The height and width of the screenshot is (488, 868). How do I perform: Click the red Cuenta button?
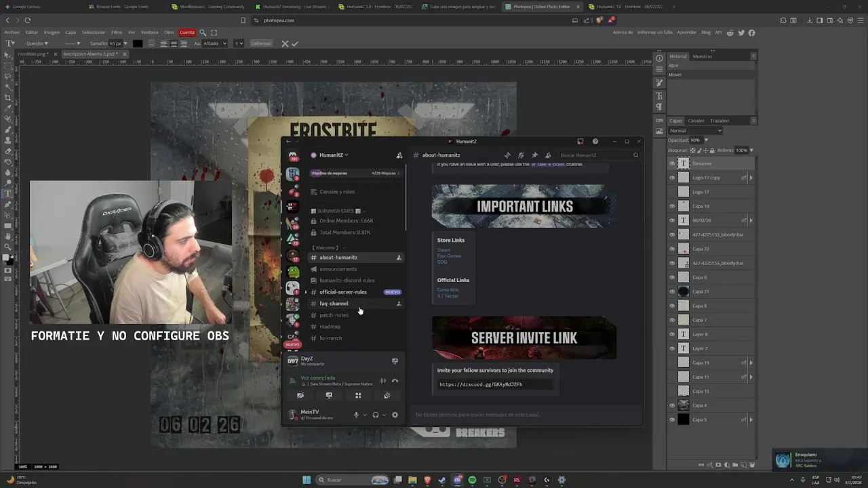pyautogui.click(x=187, y=32)
